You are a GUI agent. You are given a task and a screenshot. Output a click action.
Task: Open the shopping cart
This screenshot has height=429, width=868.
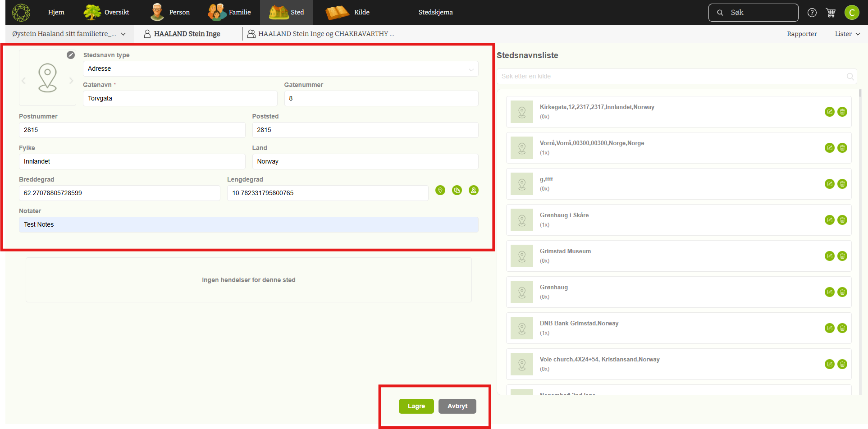(831, 13)
